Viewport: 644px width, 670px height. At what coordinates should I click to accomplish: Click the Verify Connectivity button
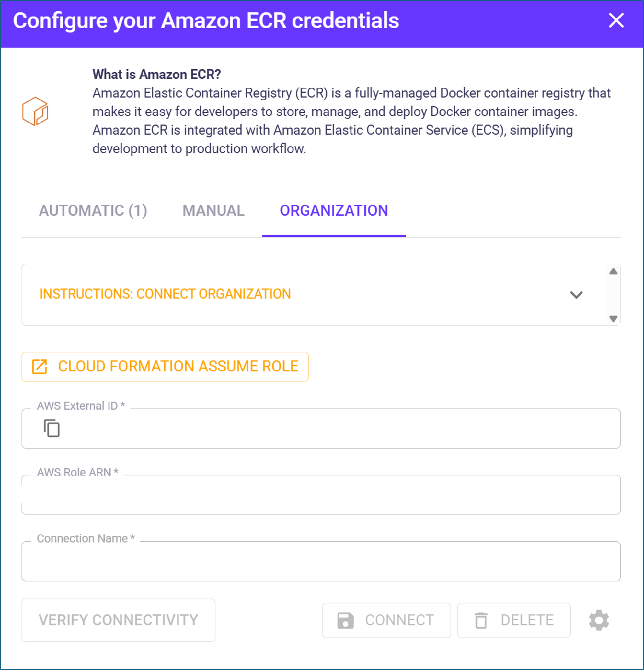tap(118, 620)
